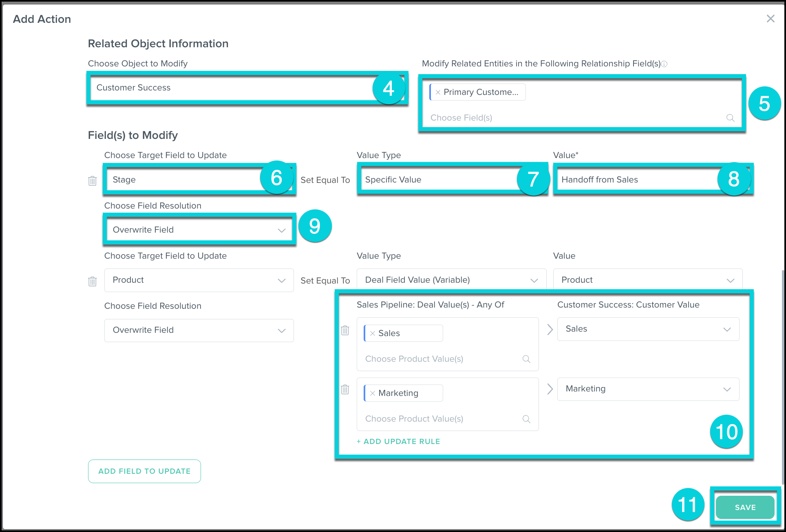
Task: Open Customer Value Marketing dropdown
Action: [648, 389]
